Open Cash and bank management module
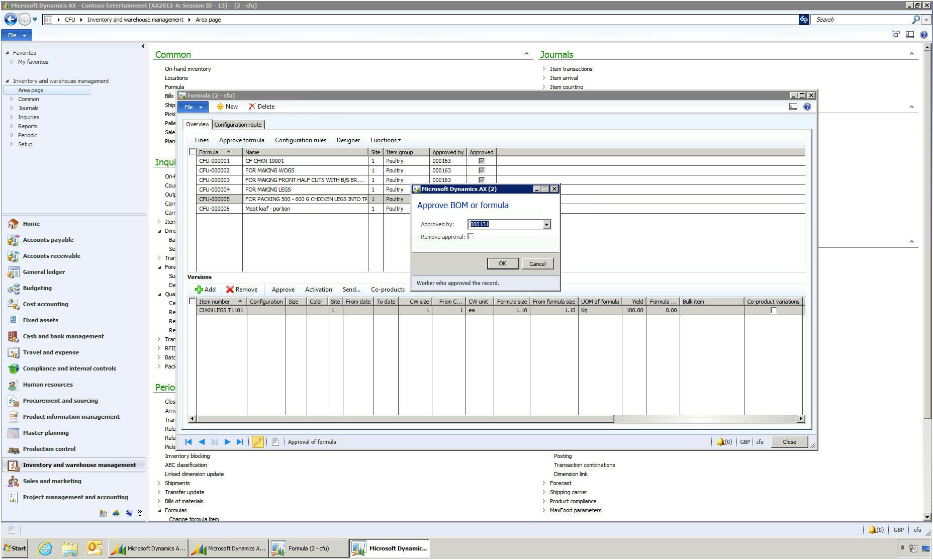Image resolution: width=933 pixels, height=560 pixels. coord(63,336)
